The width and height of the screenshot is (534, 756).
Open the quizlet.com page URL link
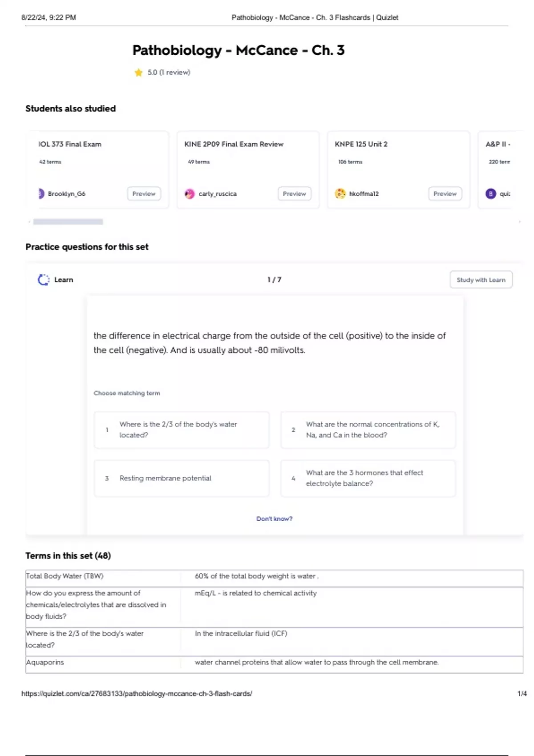[x=137, y=694]
